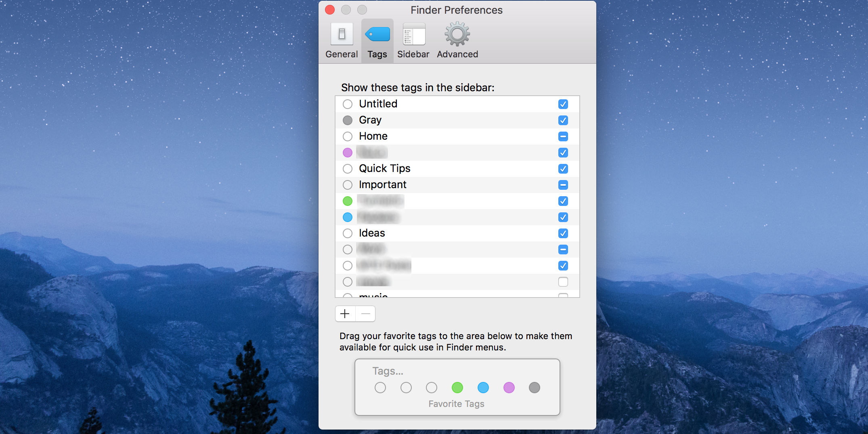Image resolution: width=868 pixels, height=434 pixels.
Task: Click the minus button to remove tag
Action: point(365,314)
